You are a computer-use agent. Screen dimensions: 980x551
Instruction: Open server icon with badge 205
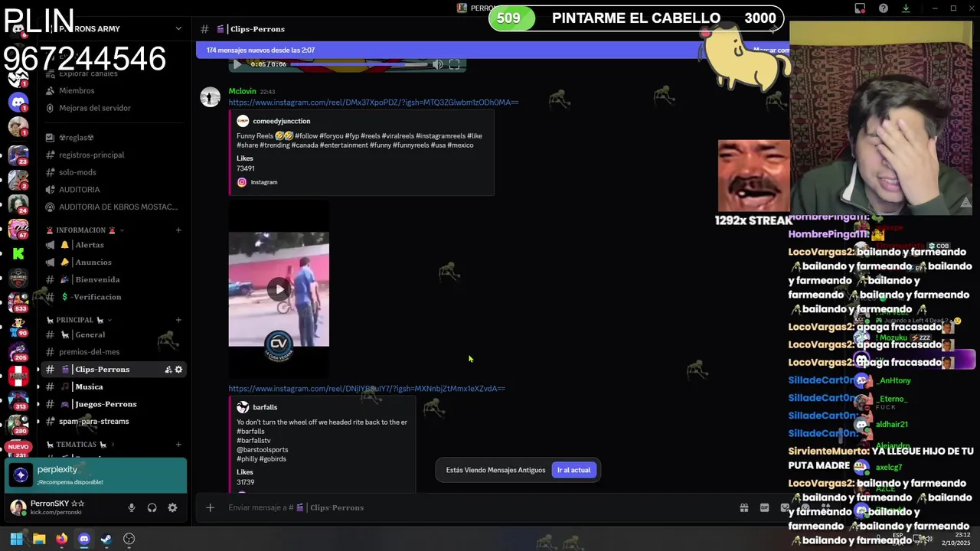point(18,351)
